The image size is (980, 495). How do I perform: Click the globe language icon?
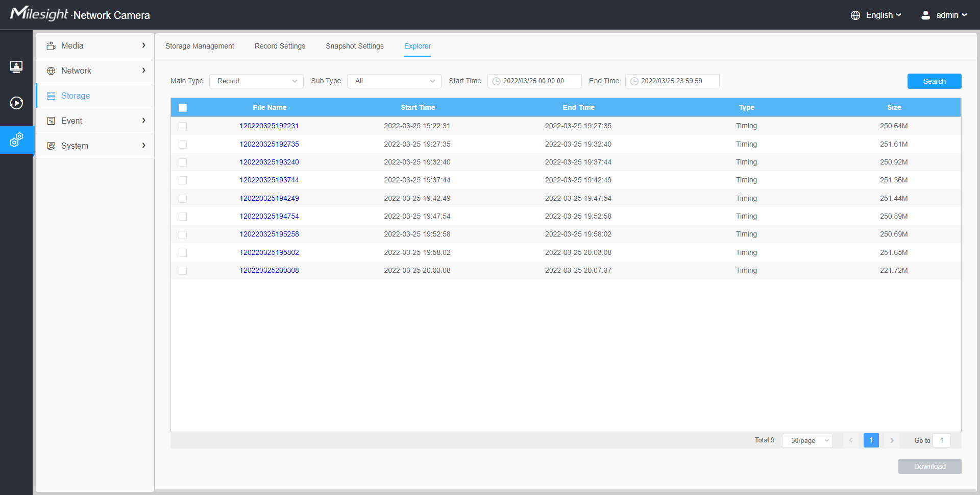coord(855,15)
